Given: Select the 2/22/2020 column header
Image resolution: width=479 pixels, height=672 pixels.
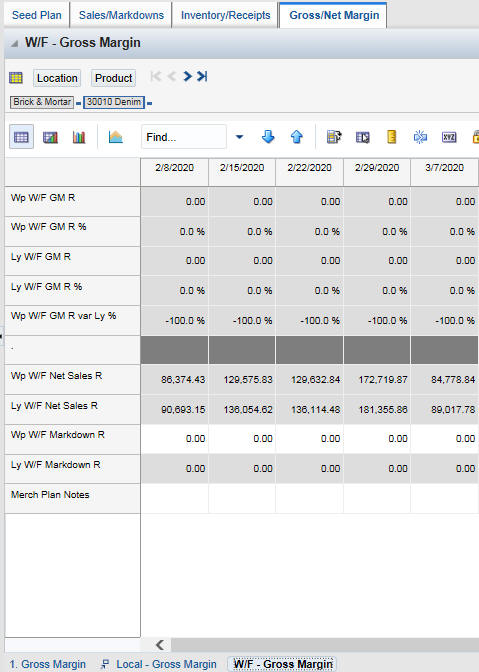Looking at the screenshot, I should [309, 172].
